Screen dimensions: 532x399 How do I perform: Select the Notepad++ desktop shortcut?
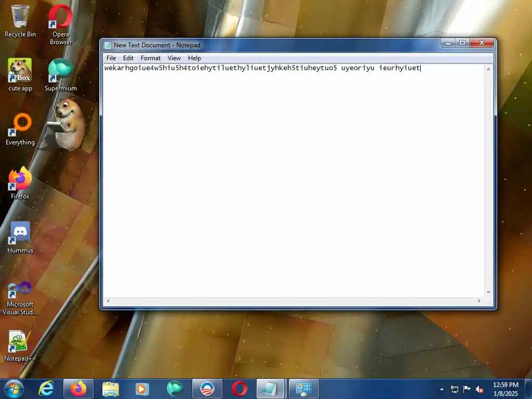pyautogui.click(x=20, y=345)
